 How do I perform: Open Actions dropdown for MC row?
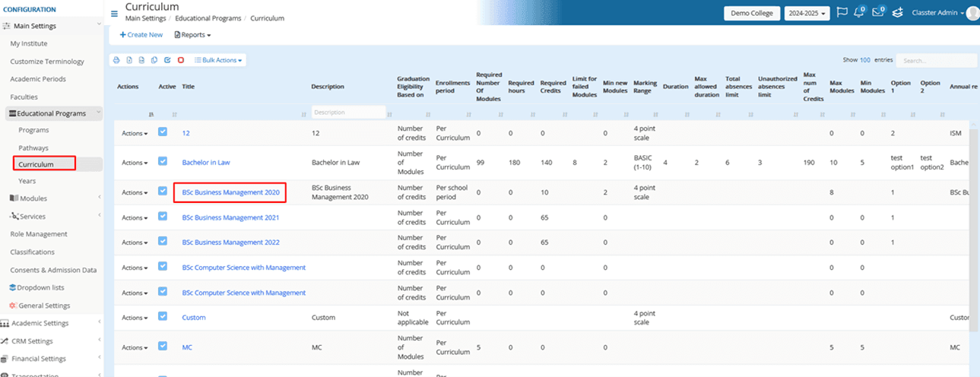point(135,347)
